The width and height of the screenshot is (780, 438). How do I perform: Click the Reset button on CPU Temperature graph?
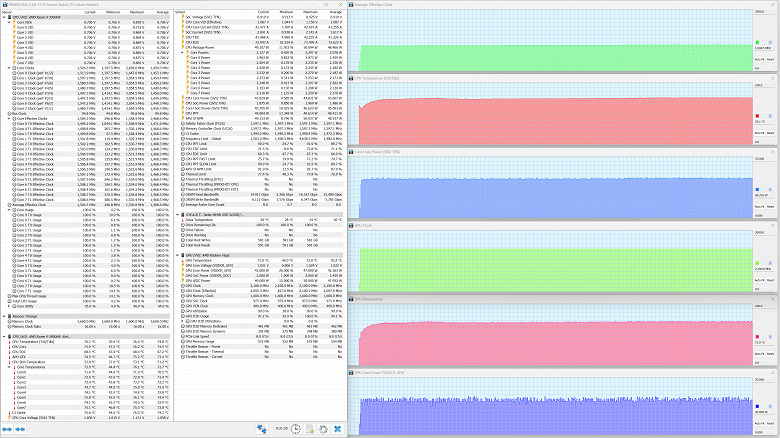770,133
